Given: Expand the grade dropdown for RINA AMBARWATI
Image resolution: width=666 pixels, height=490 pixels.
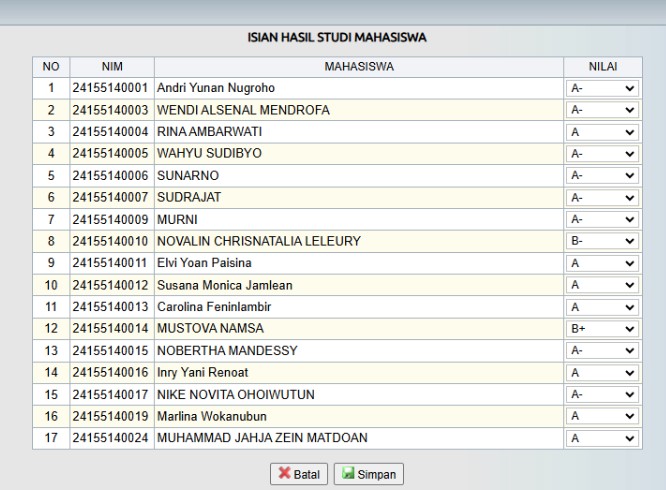Looking at the screenshot, I should [x=604, y=132].
